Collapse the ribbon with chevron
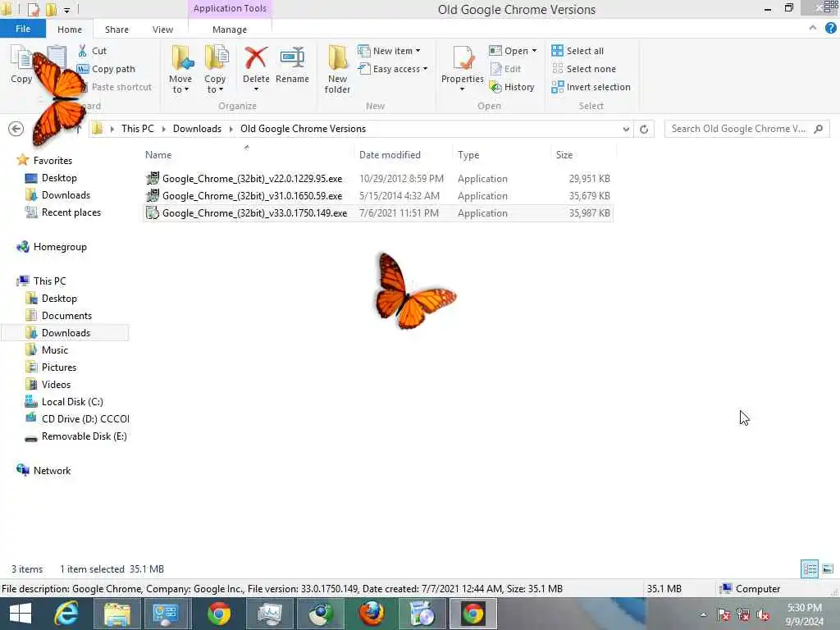Viewport: 840px width, 630px height. coord(813,28)
